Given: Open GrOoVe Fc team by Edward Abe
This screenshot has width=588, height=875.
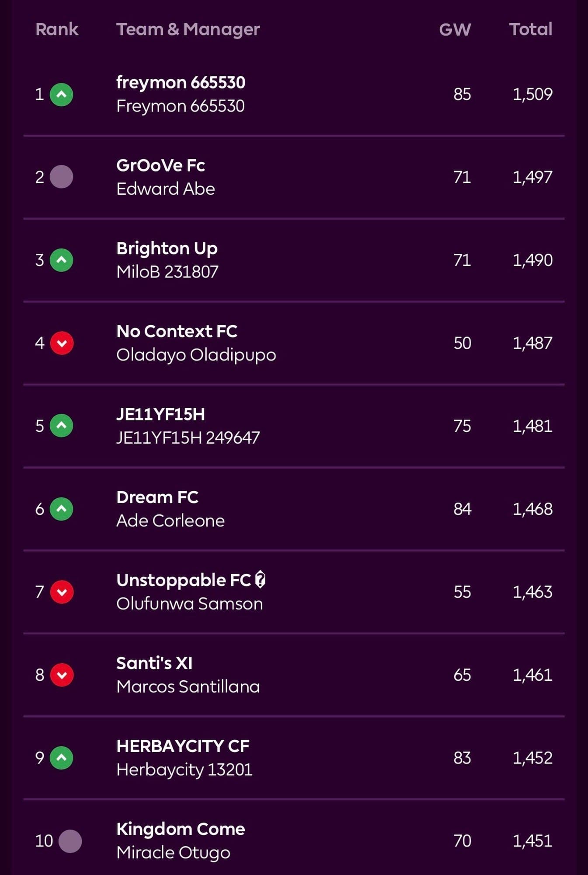Looking at the screenshot, I should click(x=160, y=166).
